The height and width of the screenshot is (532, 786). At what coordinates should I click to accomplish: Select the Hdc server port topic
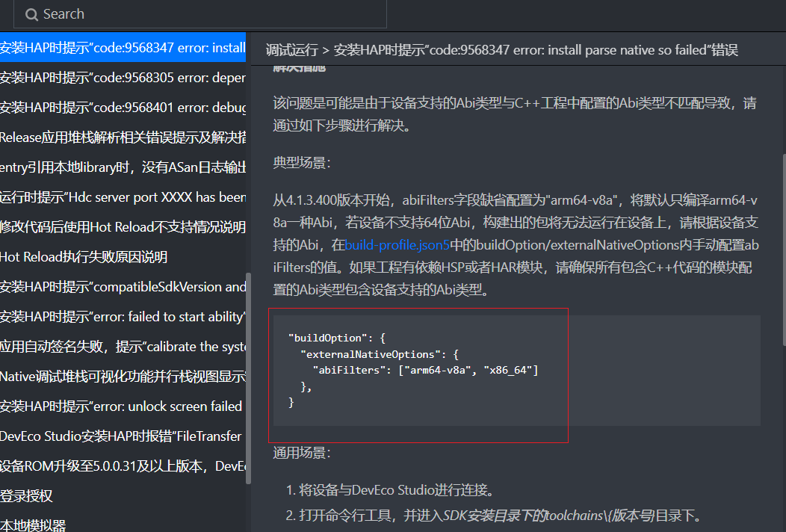click(120, 197)
